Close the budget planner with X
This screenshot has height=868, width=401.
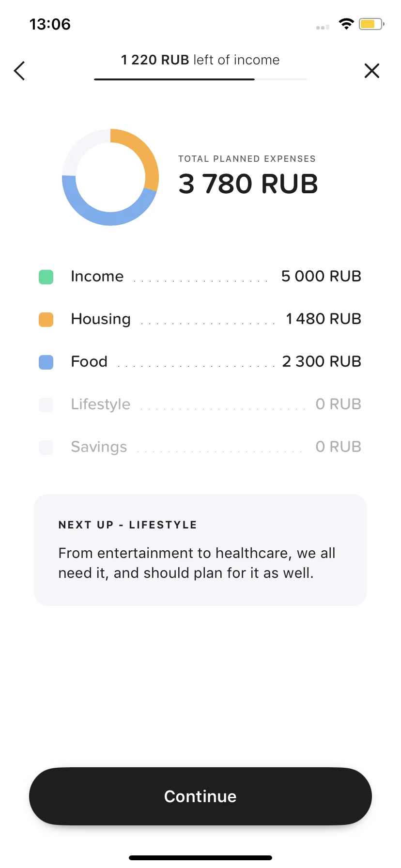tap(372, 71)
